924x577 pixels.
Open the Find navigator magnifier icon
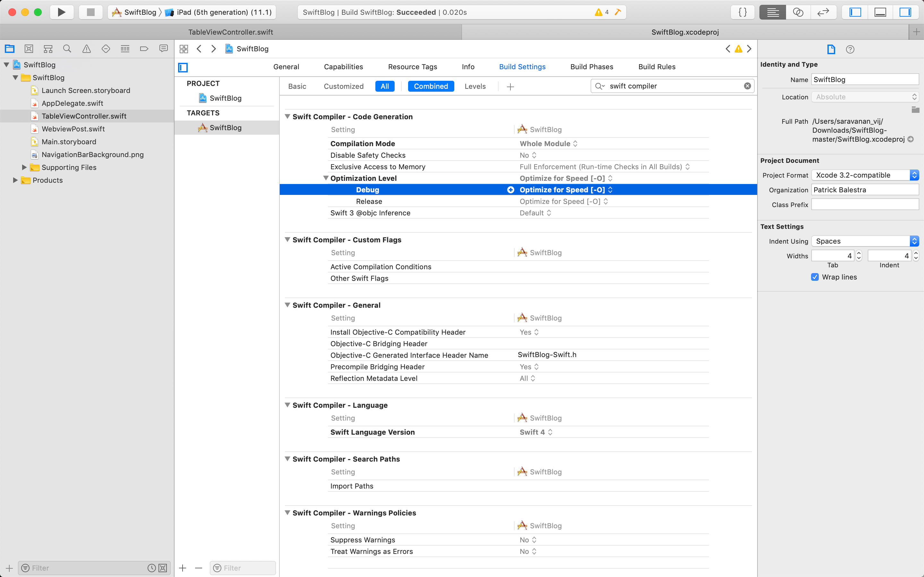(x=67, y=49)
